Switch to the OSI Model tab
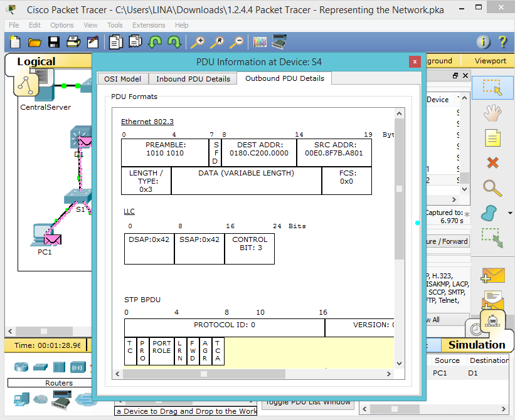This screenshot has height=420, width=515. tap(122, 78)
